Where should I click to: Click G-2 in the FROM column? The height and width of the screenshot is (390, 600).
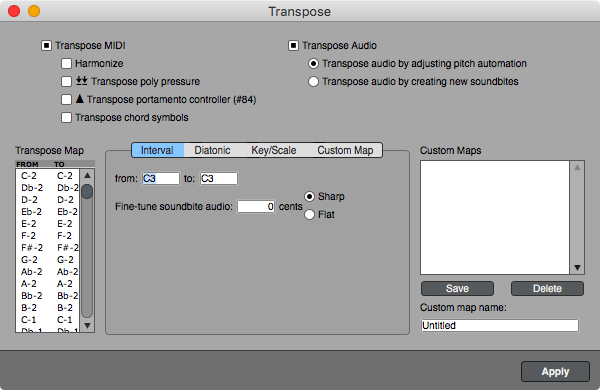click(x=29, y=259)
